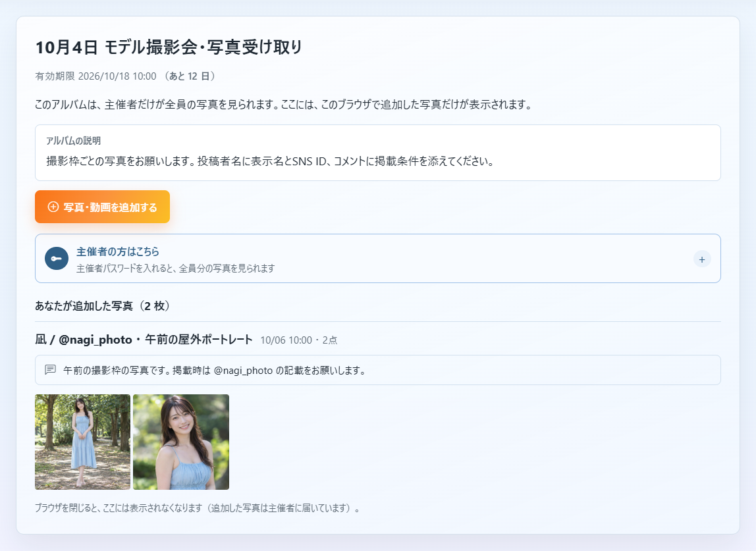The height and width of the screenshot is (551, 756).
Task: Click the speech-bubble comment icon
Action: (50, 370)
